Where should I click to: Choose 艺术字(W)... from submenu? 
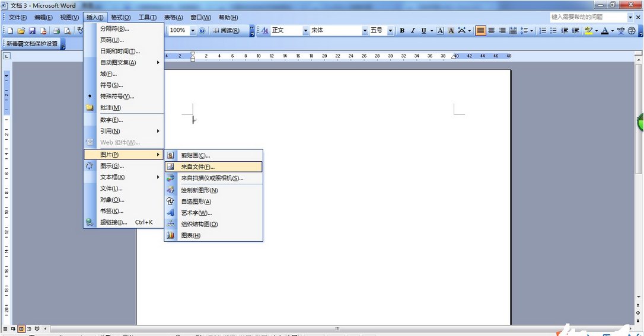coord(213,213)
